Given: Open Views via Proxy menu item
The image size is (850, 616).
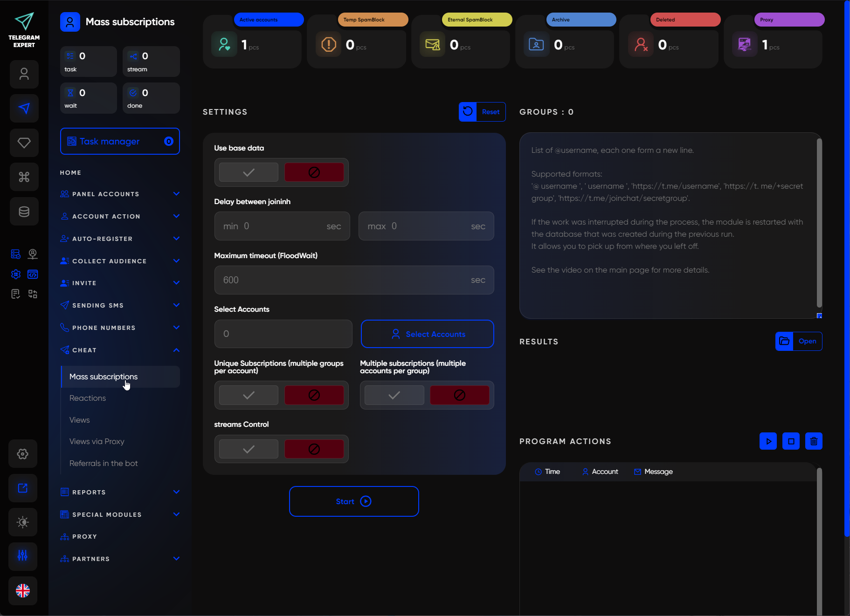Looking at the screenshot, I should [97, 441].
